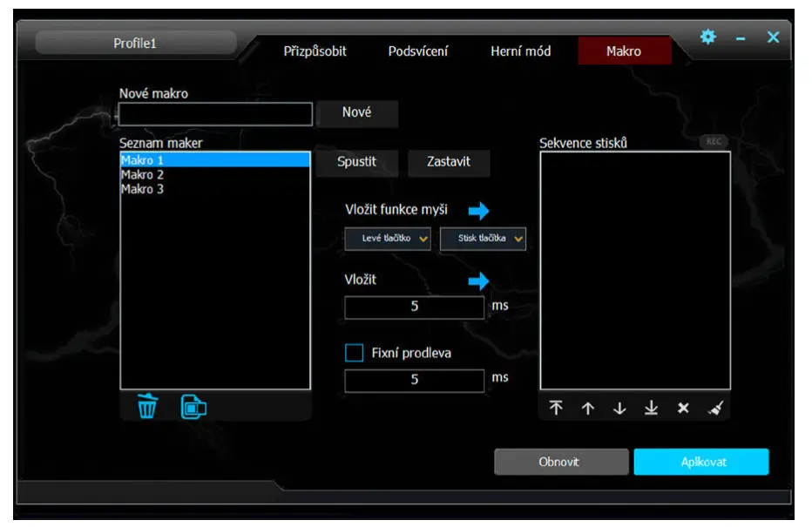Move sequence item to bottom
812x527 pixels.
pyautogui.click(x=652, y=408)
